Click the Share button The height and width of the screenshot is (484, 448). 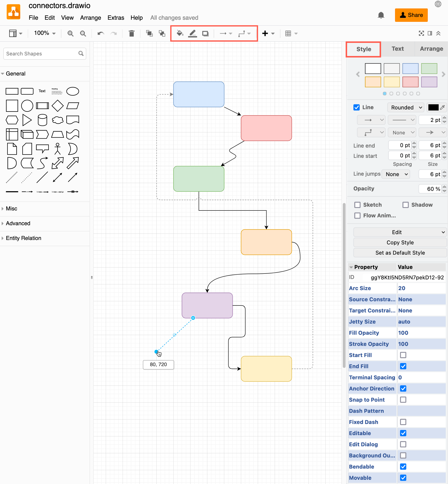[411, 15]
